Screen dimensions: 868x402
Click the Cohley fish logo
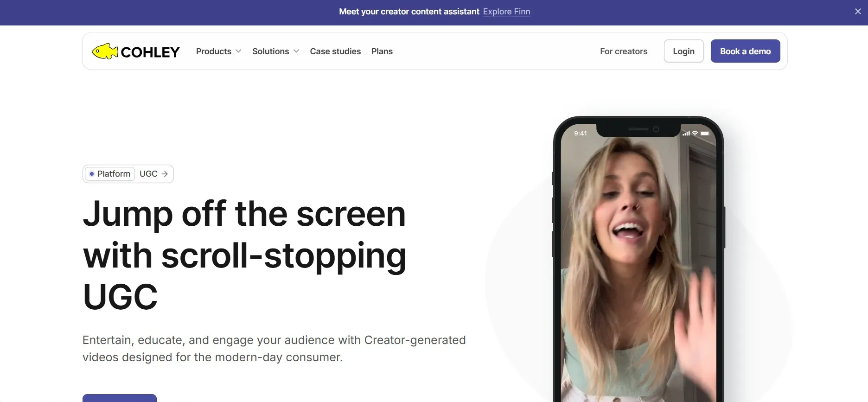pos(105,51)
